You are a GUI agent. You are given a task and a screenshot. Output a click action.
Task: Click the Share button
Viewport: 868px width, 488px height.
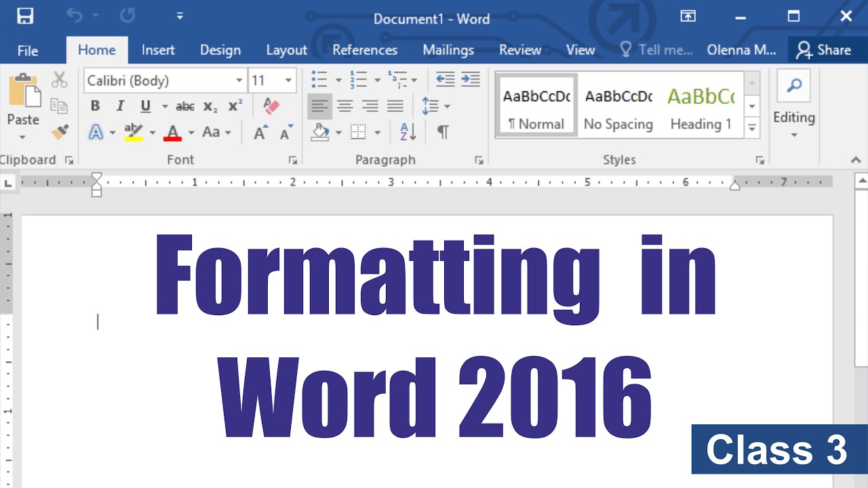pyautogui.click(x=824, y=50)
